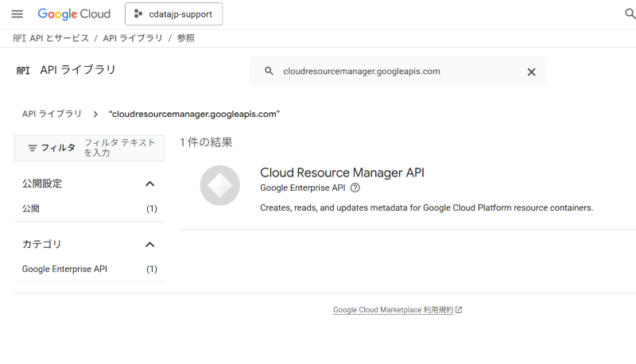Select the Google Enterprise API category filter
This screenshot has width=636, height=364.
pos(64,269)
